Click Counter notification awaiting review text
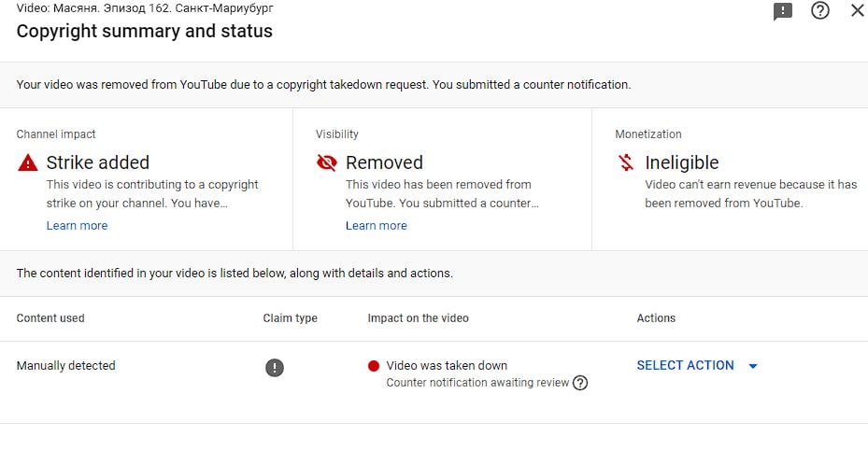Viewport: 868px width, 450px height. click(477, 383)
